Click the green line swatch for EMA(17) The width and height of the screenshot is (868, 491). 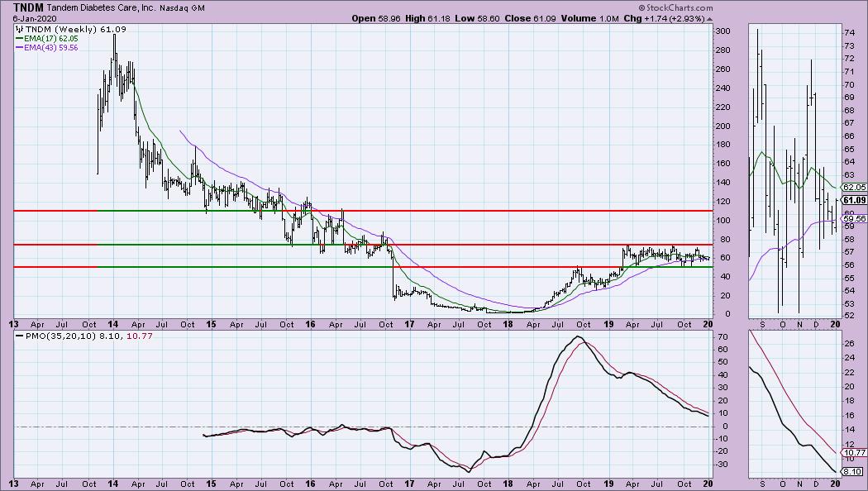point(19,39)
